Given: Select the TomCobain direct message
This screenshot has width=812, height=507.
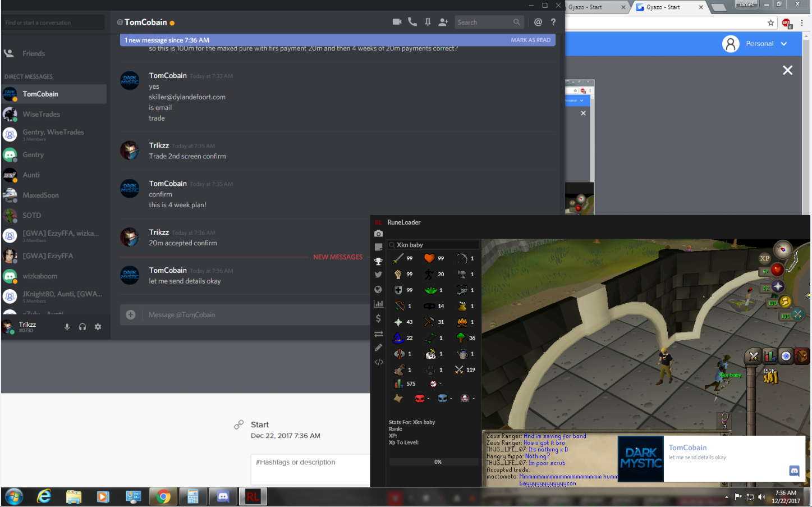Looking at the screenshot, I should [x=54, y=94].
